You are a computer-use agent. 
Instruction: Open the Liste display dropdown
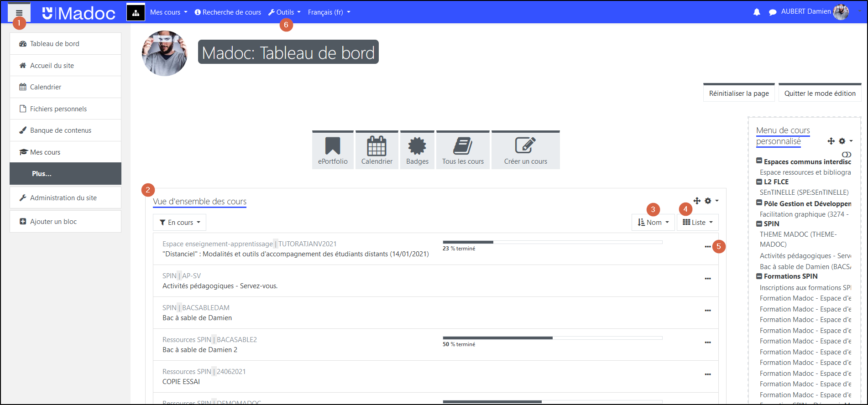(697, 223)
